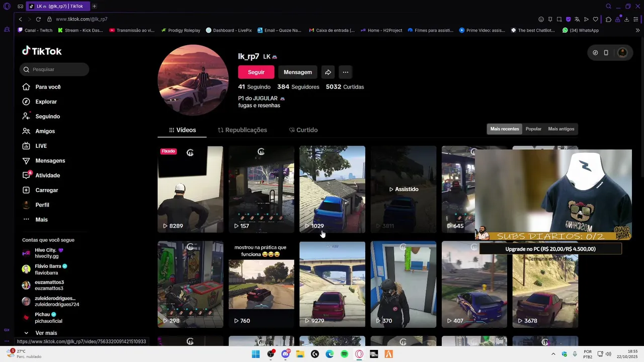
Task: Open browser extensions puzzle icon
Action: click(608, 19)
